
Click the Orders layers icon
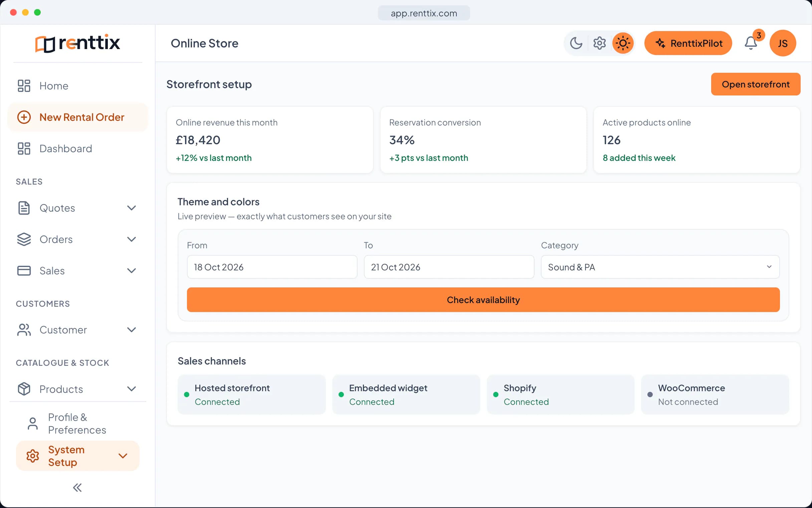[x=24, y=239]
